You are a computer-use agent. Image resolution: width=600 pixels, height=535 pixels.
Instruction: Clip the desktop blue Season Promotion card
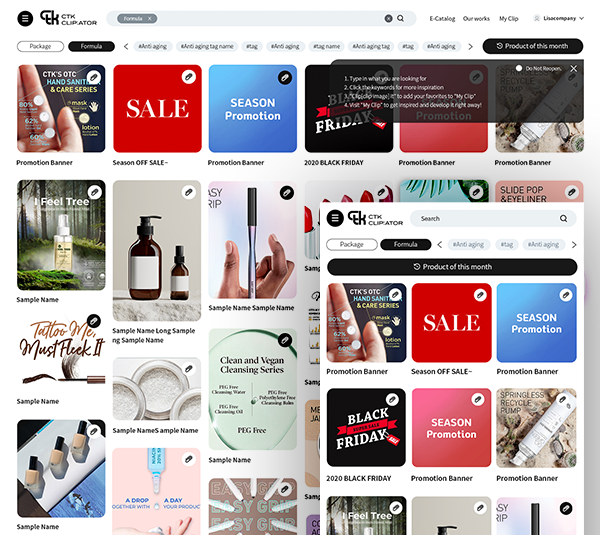[285, 78]
